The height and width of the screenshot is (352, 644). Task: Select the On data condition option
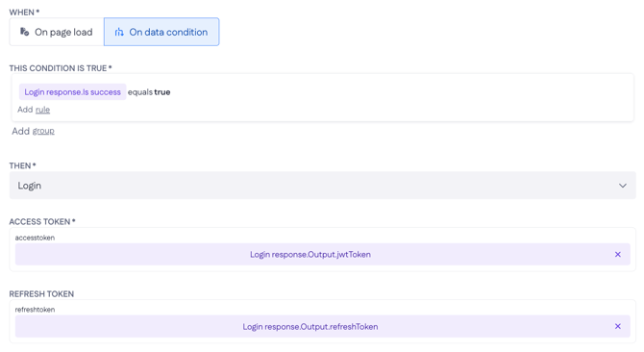coord(161,32)
